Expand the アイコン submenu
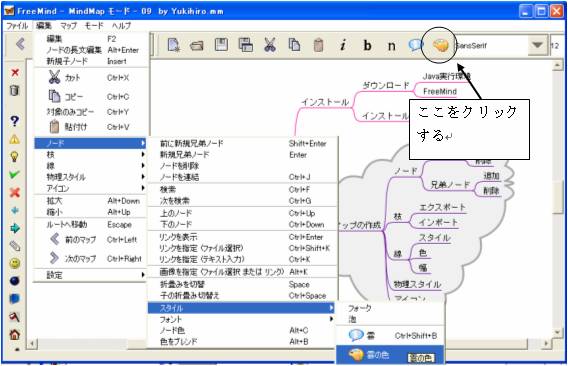568x366 pixels. point(90,188)
